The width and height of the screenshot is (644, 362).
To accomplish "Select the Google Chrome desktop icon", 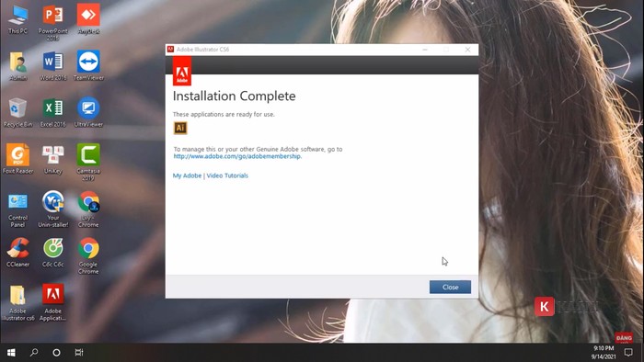I will point(88,256).
